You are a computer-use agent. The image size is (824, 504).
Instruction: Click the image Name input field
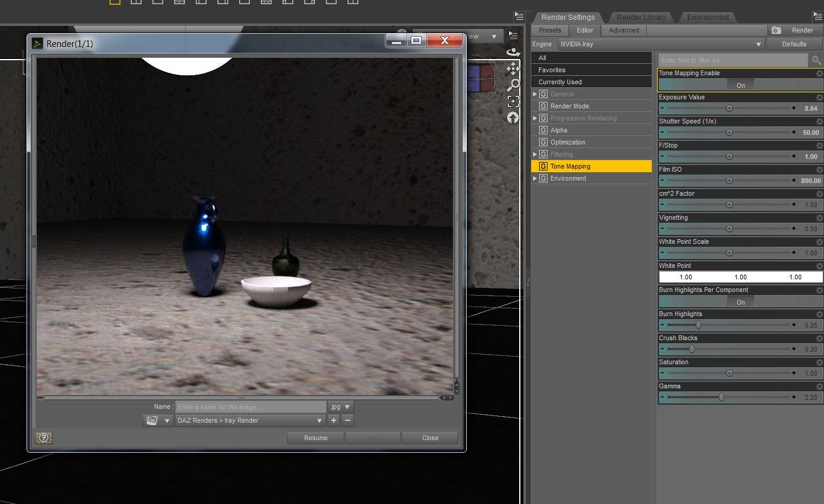251,407
